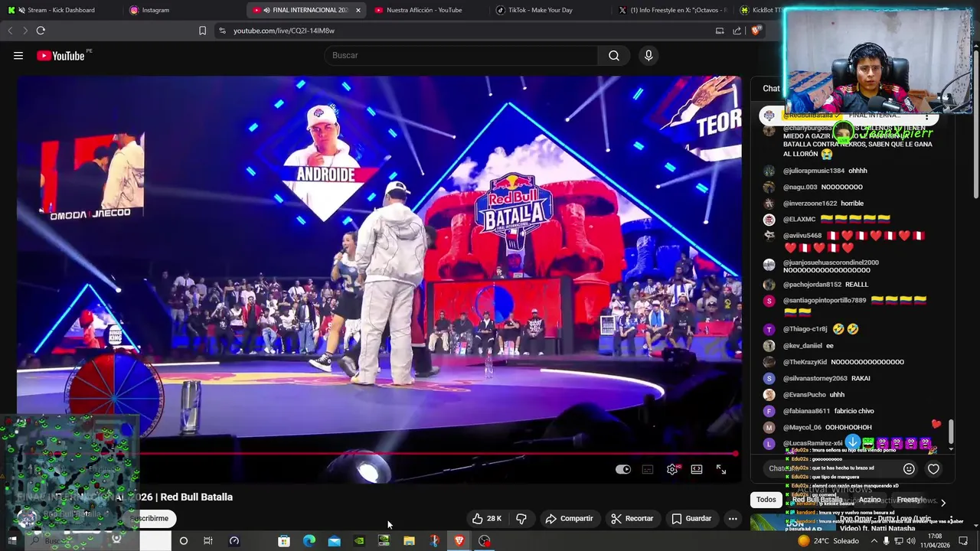Open Microsoft Edge from the taskbar
980x551 pixels.
[x=309, y=540]
